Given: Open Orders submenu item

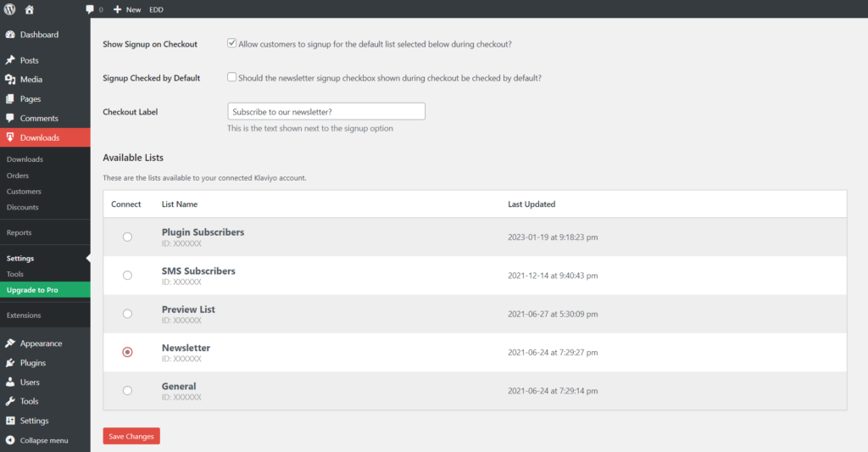Looking at the screenshot, I should 18,175.
